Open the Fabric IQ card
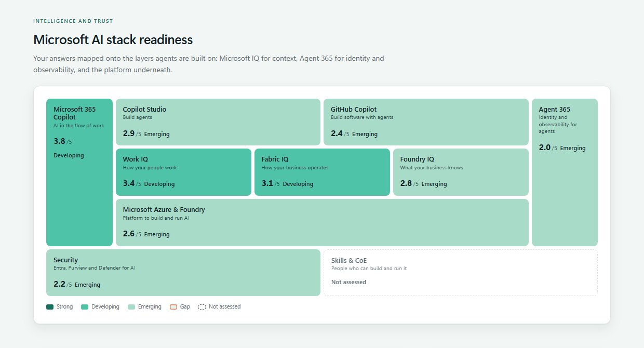This screenshot has height=348, width=644. click(x=322, y=172)
